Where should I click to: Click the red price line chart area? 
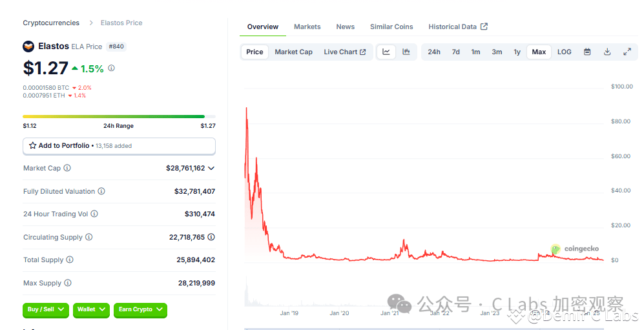[x=424, y=185]
